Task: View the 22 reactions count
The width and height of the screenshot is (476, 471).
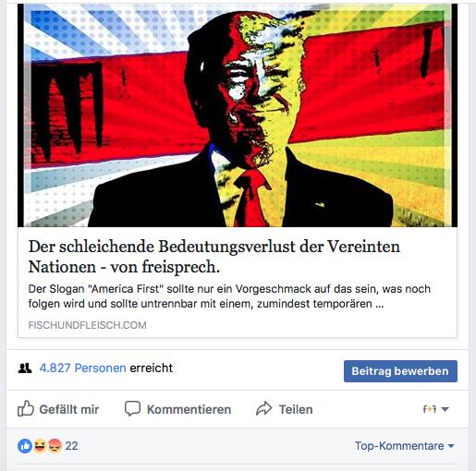Action: tap(71, 446)
